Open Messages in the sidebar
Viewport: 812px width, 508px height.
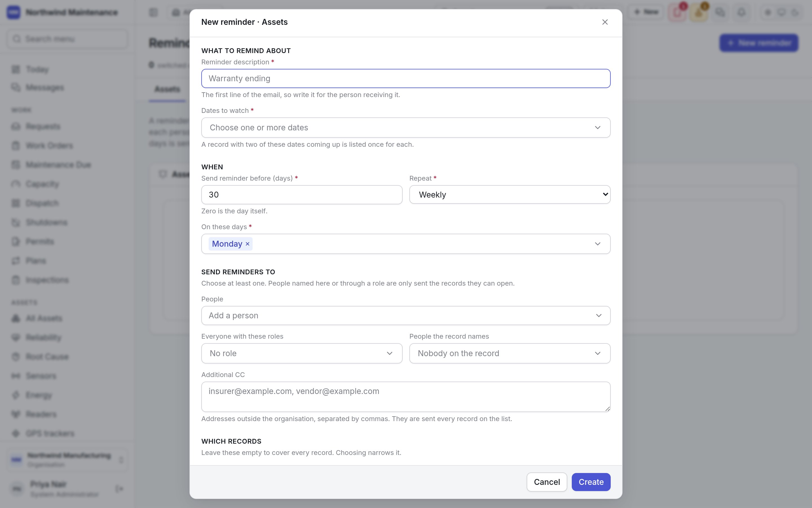67,88
